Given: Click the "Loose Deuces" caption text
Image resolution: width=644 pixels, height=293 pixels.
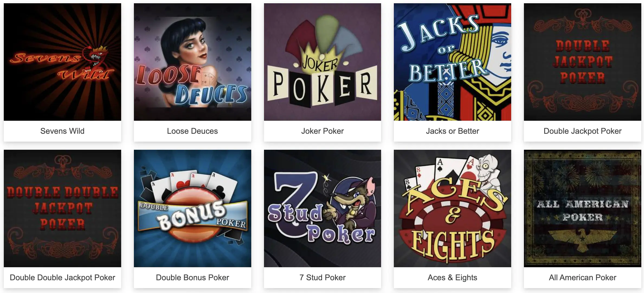Looking at the screenshot, I should tap(192, 131).
